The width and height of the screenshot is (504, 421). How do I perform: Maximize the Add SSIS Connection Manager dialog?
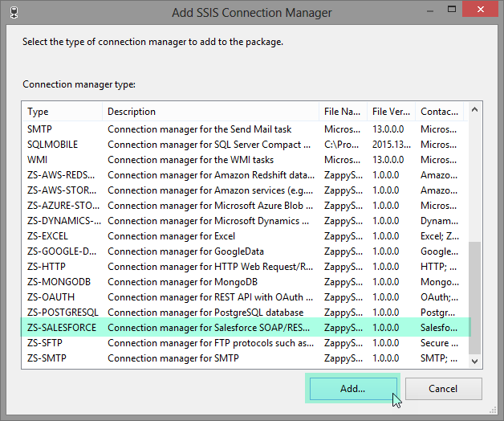click(452, 9)
